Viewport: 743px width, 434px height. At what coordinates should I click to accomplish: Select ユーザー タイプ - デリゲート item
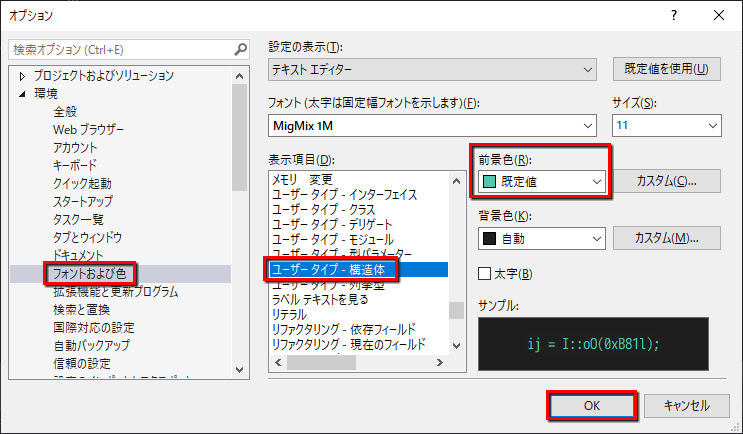click(x=332, y=225)
